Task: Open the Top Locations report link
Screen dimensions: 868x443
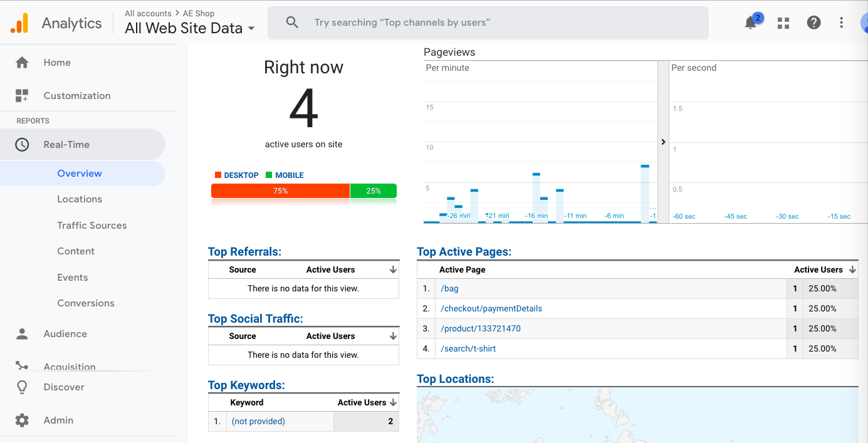Action: point(456,379)
